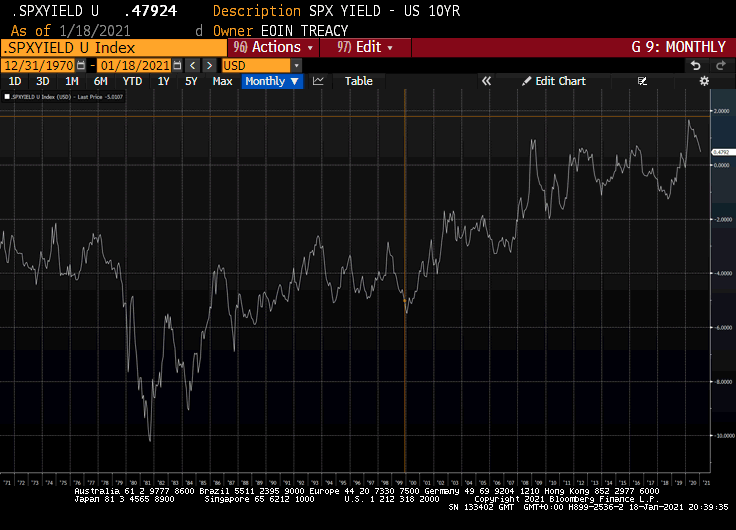Image resolution: width=736 pixels, height=530 pixels.
Task: Click the orange vertical crosshair marker on chart
Action: click(405, 300)
